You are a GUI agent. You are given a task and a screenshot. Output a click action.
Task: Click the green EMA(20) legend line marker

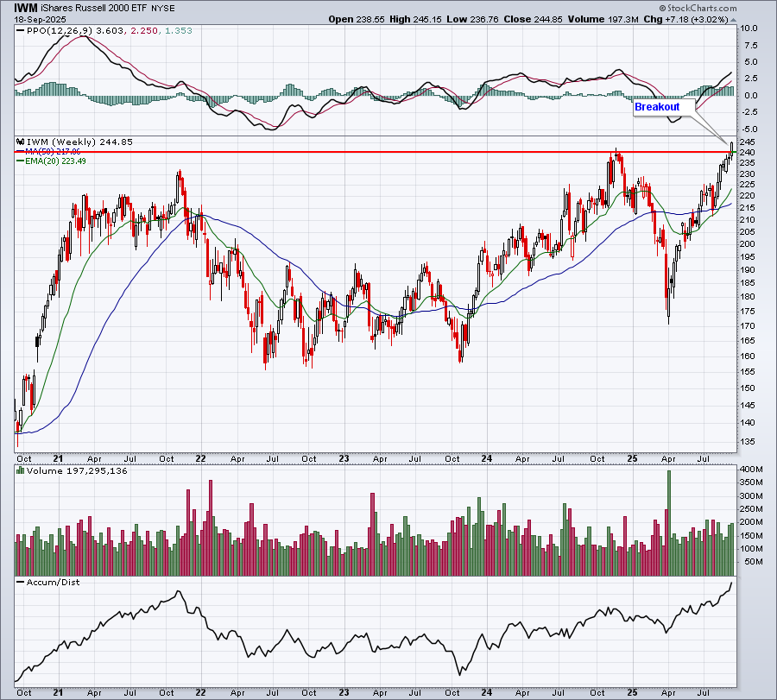(x=21, y=161)
